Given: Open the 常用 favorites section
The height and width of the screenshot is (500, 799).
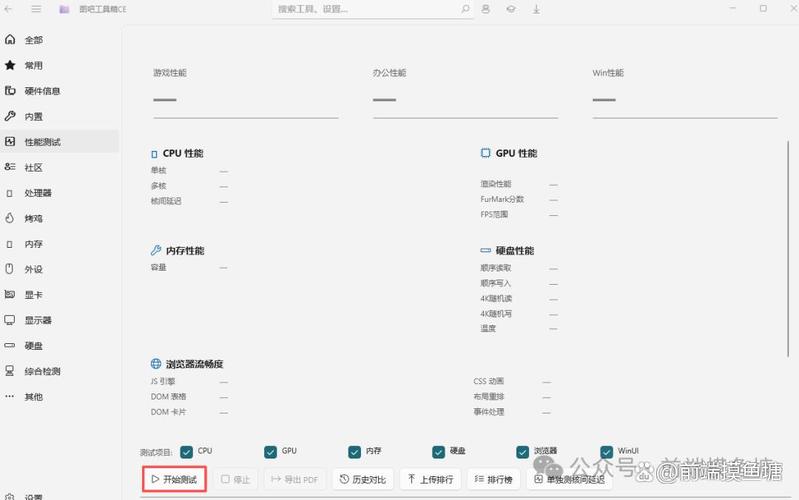Looking at the screenshot, I should (x=60, y=65).
